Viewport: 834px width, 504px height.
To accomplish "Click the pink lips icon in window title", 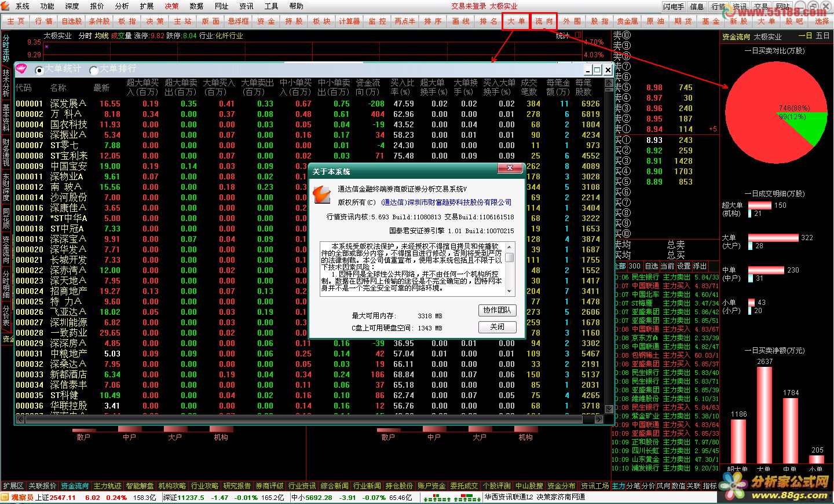I will (21, 69).
